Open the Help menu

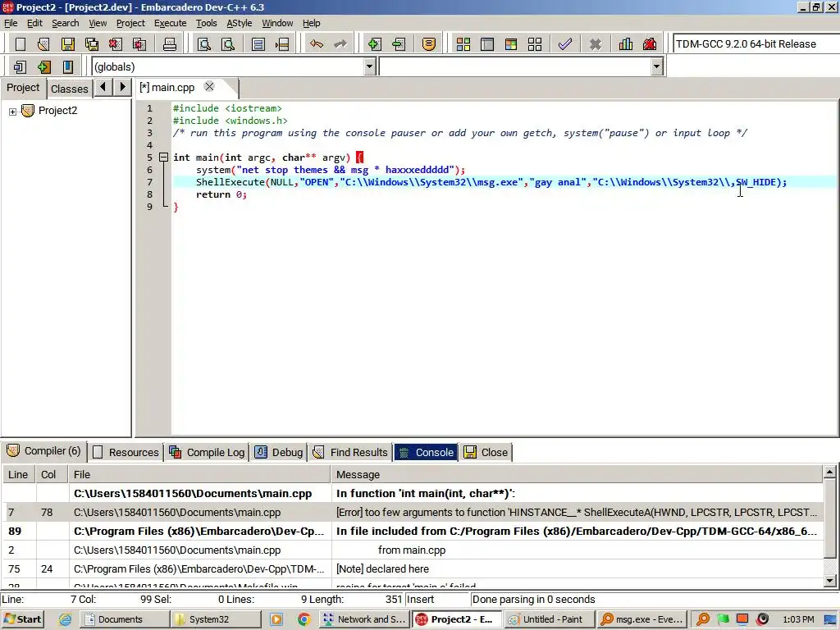311,23
